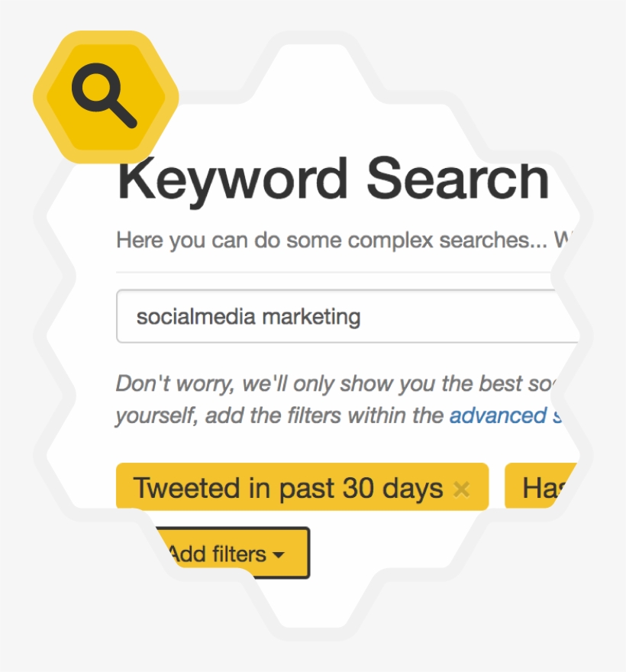Click the caret arrow on Add filters
This screenshot has width=626, height=672.
click(x=278, y=555)
